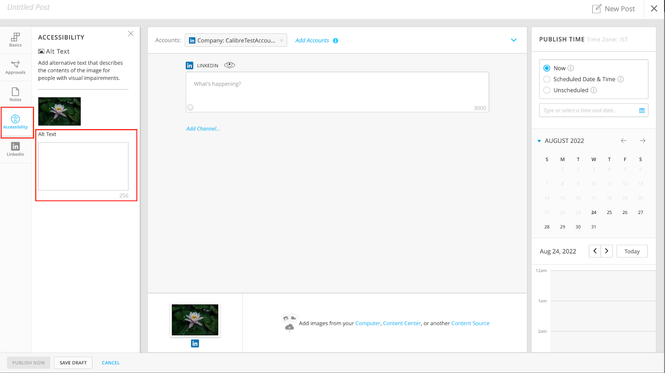Pick August 29 in calendar
Viewport: 665px width, 373px height.
coord(562,227)
